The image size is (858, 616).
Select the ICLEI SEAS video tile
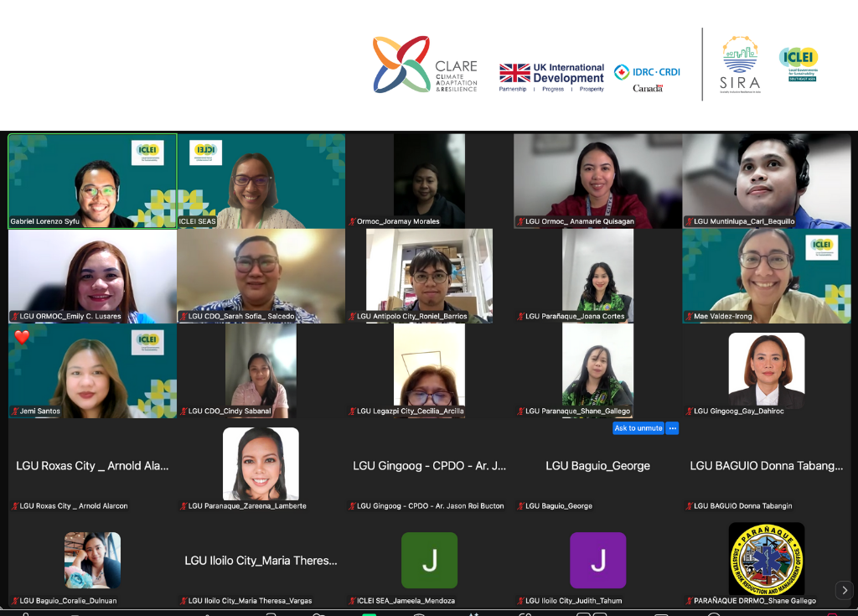point(261,180)
